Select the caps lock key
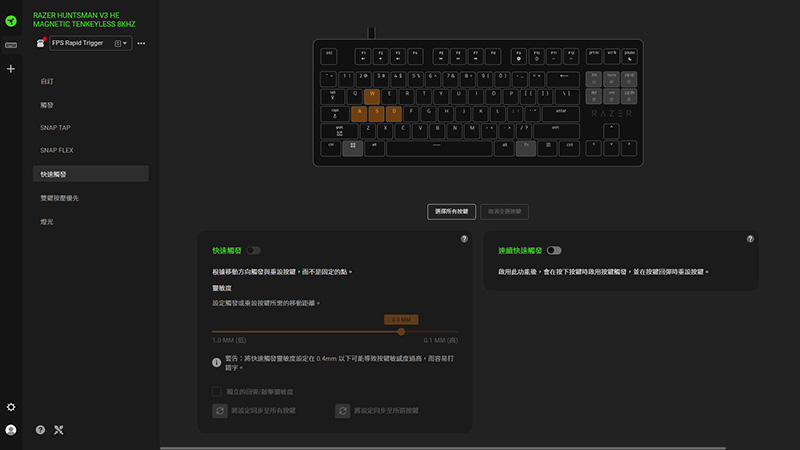Screen dimensions: 800x450 [x=335, y=114]
